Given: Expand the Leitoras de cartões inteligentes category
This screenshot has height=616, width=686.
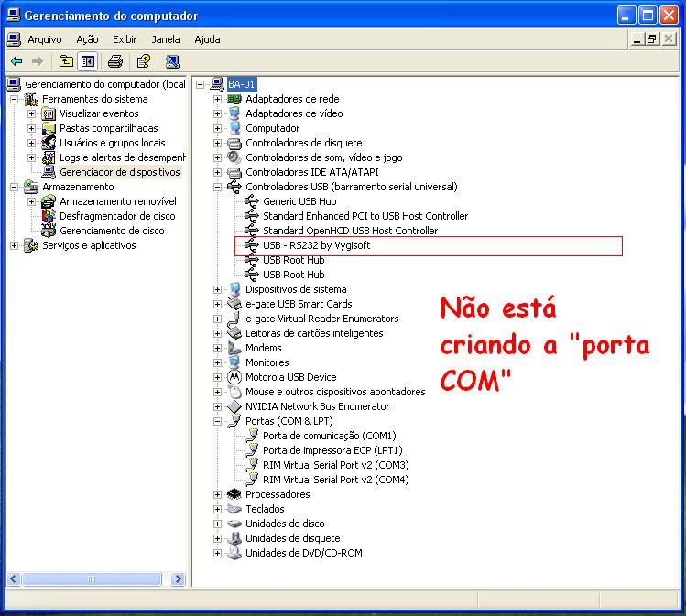Looking at the screenshot, I should pos(217,333).
